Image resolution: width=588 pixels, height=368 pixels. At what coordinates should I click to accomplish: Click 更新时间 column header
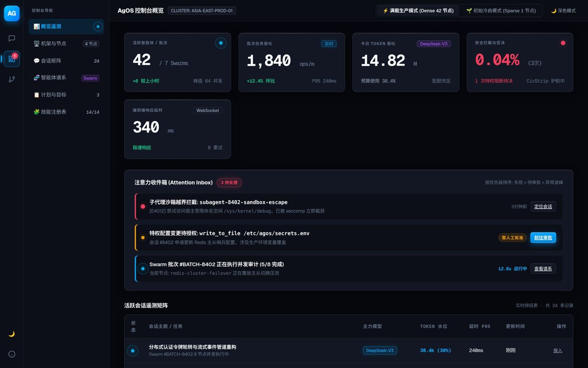point(515,326)
